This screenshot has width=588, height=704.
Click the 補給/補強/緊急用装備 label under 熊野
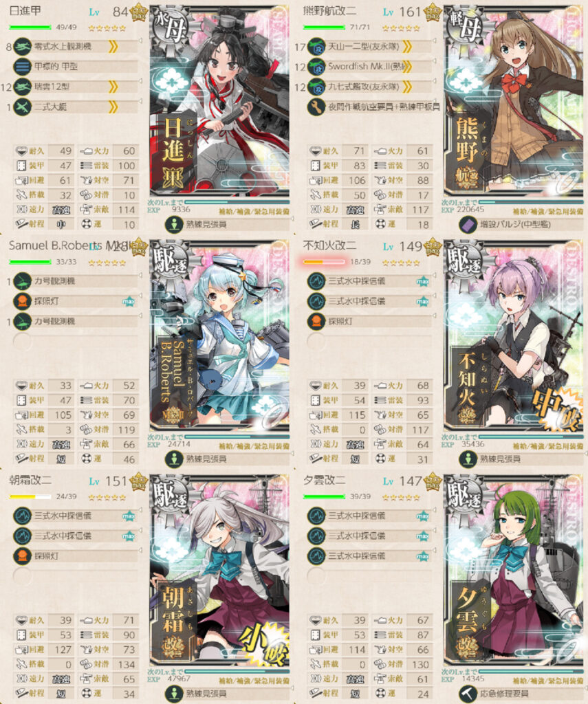549,211
